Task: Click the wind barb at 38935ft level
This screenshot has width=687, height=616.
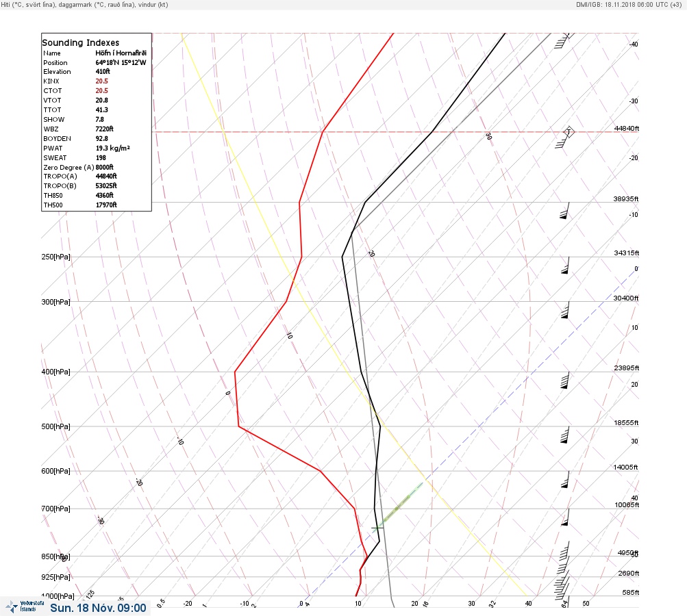Action: pyautogui.click(x=565, y=211)
